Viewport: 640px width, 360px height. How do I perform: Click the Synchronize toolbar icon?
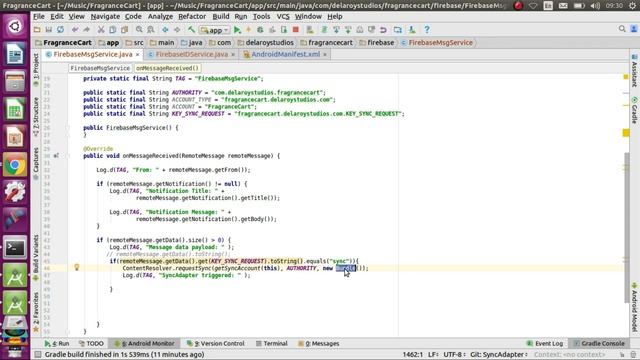tap(60, 30)
